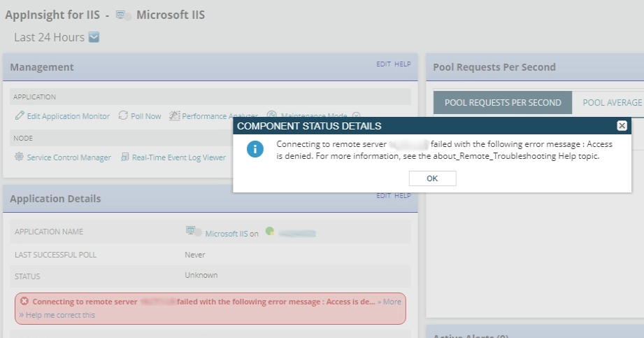Click HELP in Application Details header
644x338 pixels.
point(403,196)
